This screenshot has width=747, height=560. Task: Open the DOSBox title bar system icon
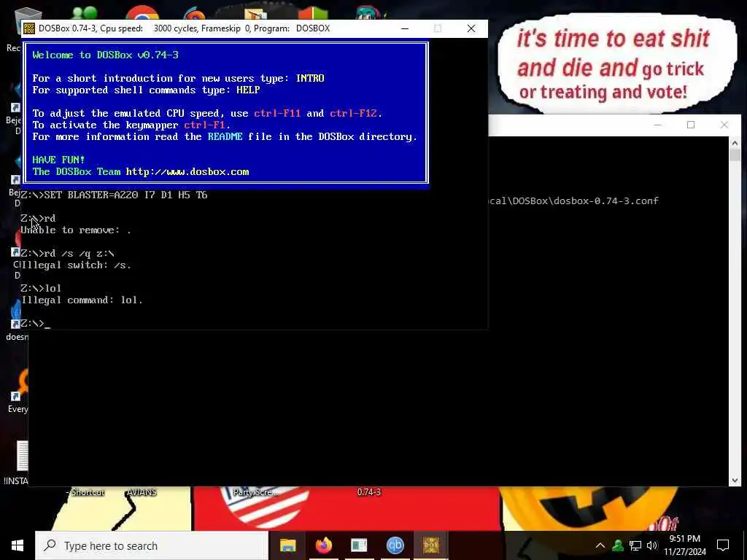click(29, 28)
